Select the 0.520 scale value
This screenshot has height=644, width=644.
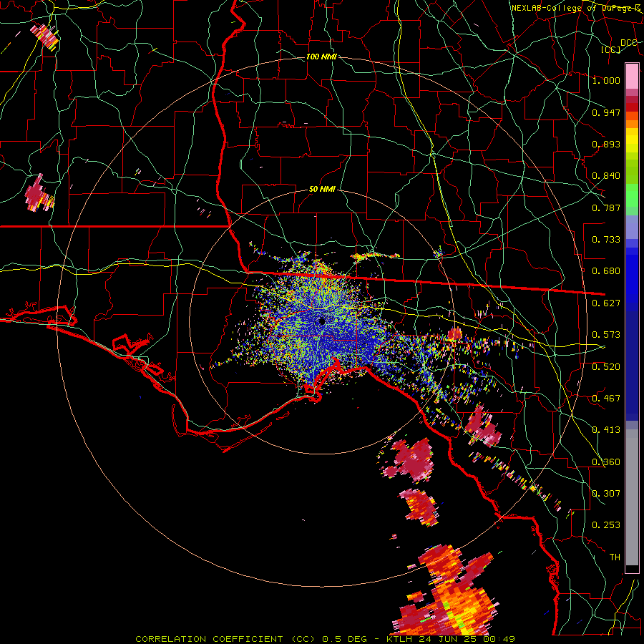pyautogui.click(x=606, y=367)
